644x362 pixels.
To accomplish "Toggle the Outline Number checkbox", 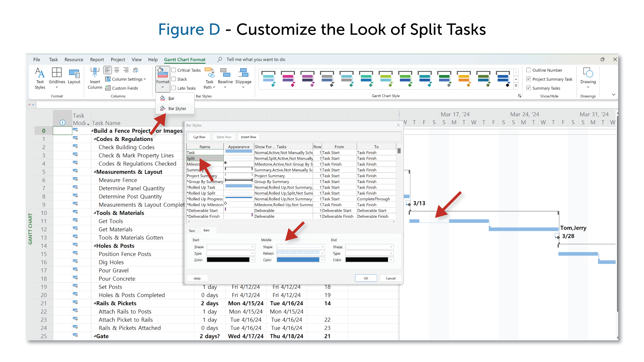I will point(529,70).
